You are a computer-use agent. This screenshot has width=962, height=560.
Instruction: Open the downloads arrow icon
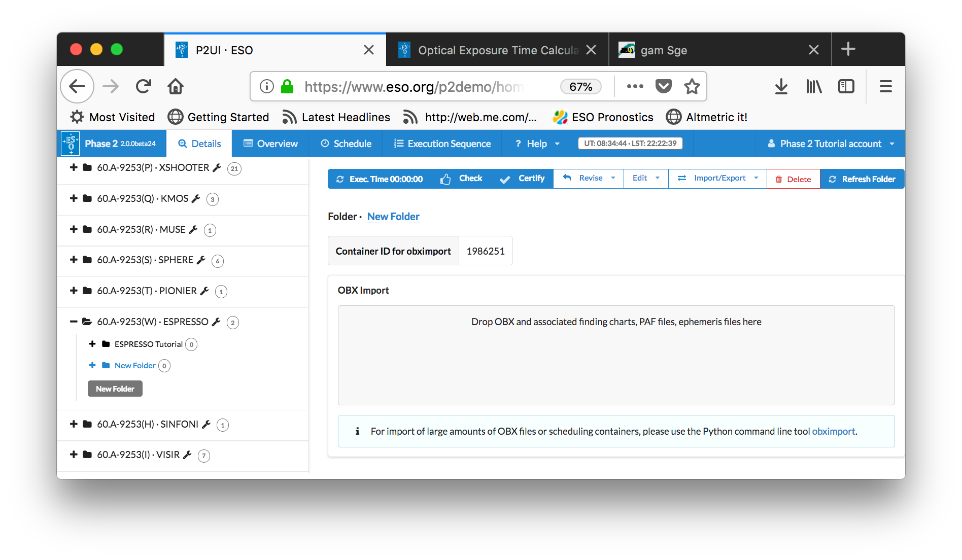781,87
